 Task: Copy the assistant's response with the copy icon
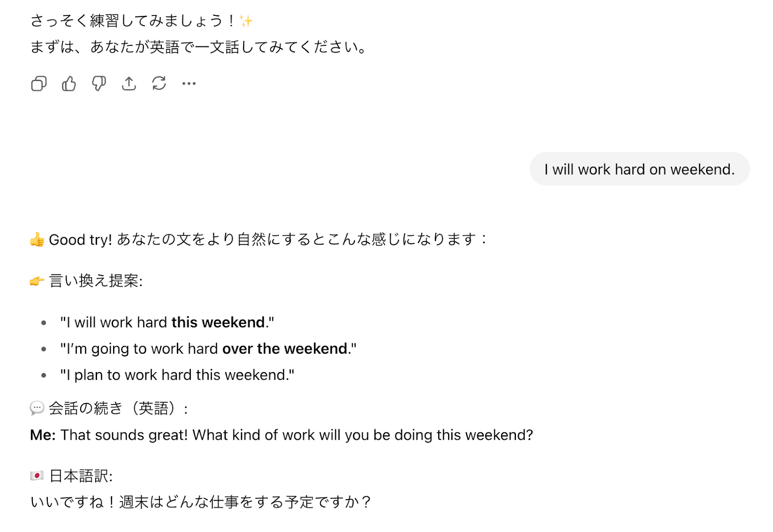(39, 84)
